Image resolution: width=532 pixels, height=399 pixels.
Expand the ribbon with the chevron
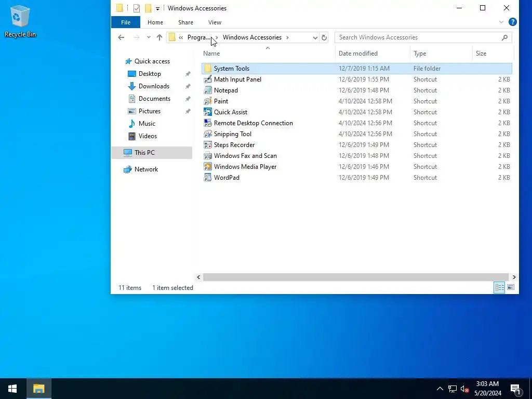(x=501, y=22)
